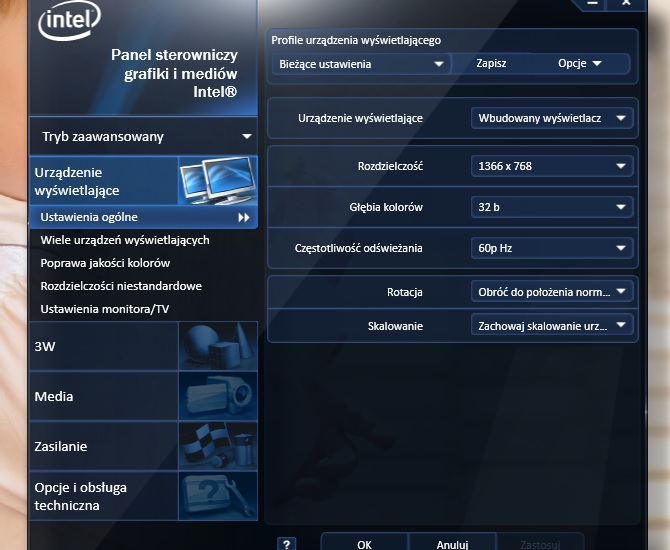
Task: Select Ustawienia ogólne submenu item
Action: (x=144, y=217)
